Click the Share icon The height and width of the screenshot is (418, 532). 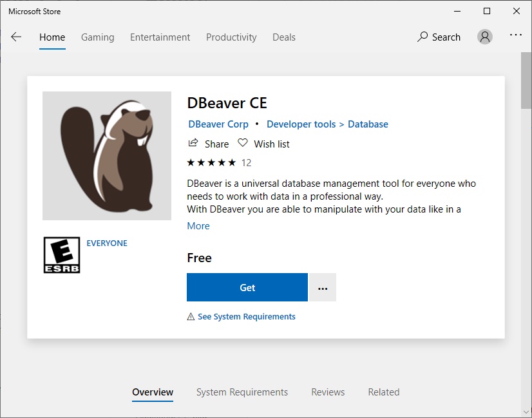193,143
